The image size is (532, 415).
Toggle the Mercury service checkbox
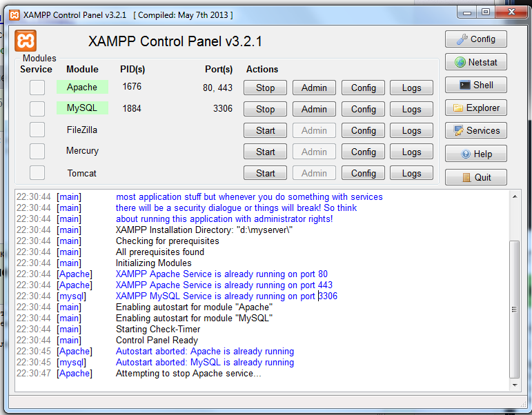click(37, 151)
